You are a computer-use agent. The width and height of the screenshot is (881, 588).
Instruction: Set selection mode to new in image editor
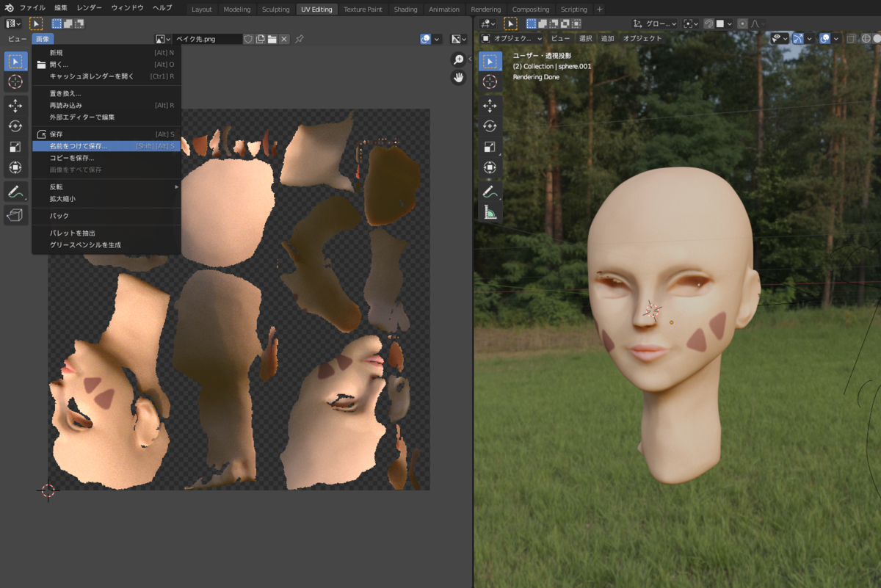coord(57,23)
